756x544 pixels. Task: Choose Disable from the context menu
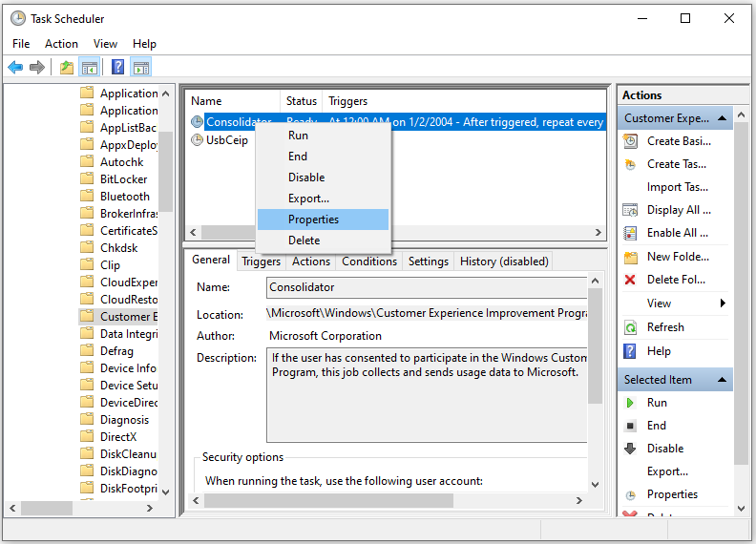[323, 178]
